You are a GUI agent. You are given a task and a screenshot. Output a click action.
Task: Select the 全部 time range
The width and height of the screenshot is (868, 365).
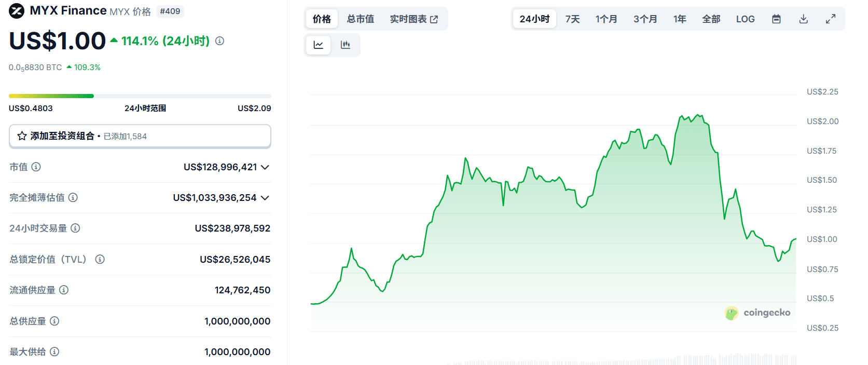click(711, 19)
